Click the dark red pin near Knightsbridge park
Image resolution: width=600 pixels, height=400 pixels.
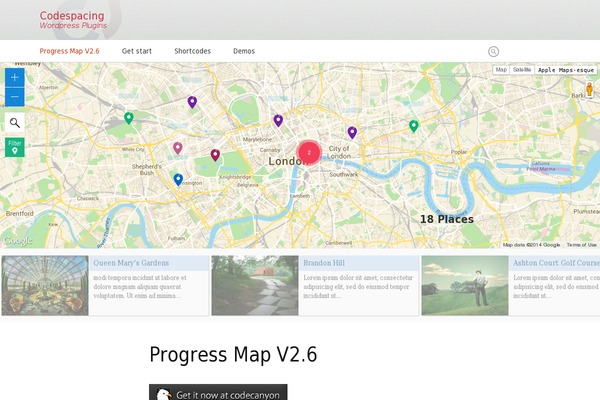click(215, 155)
